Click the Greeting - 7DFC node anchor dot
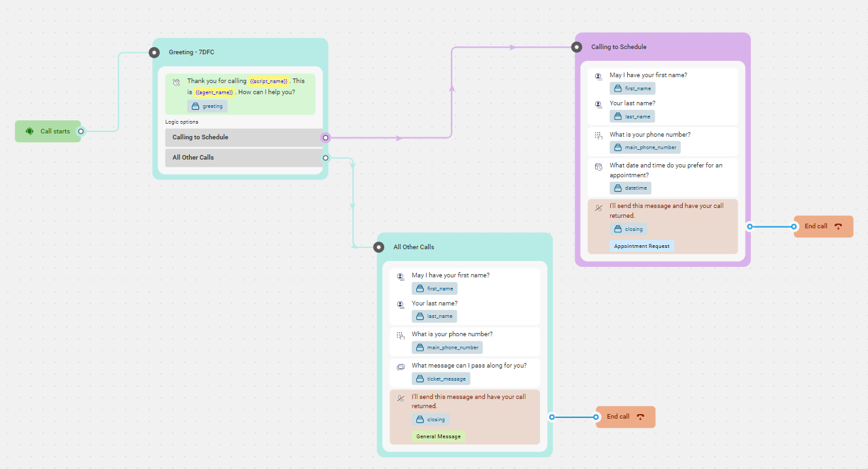 (x=154, y=52)
